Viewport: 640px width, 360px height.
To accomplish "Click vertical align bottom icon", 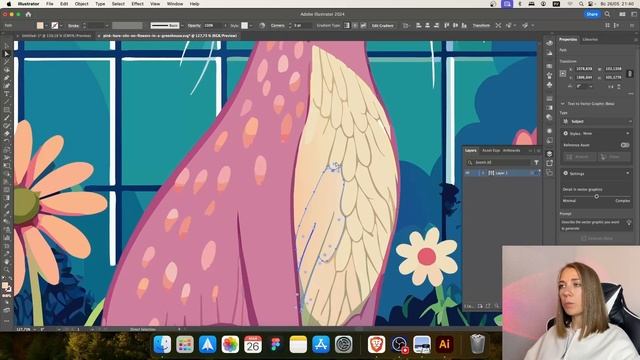I will [x=464, y=25].
